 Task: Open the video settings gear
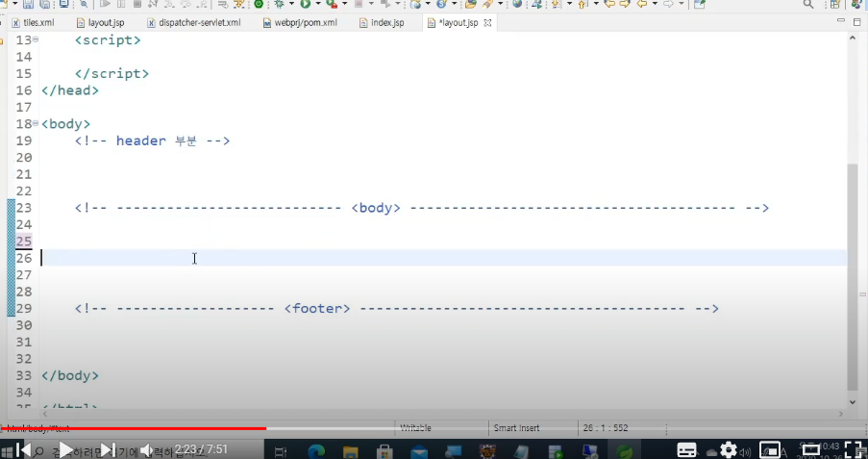click(729, 449)
